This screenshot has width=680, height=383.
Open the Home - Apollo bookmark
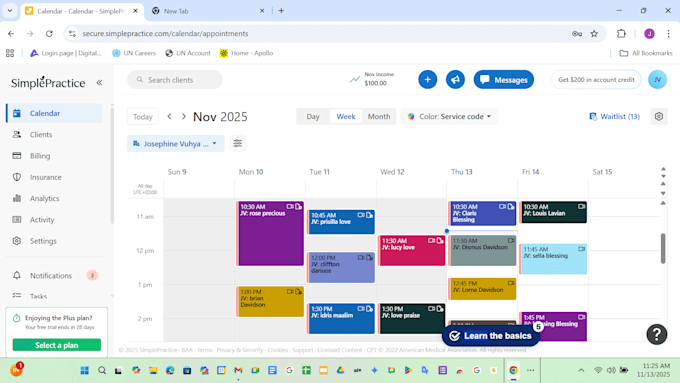[246, 53]
